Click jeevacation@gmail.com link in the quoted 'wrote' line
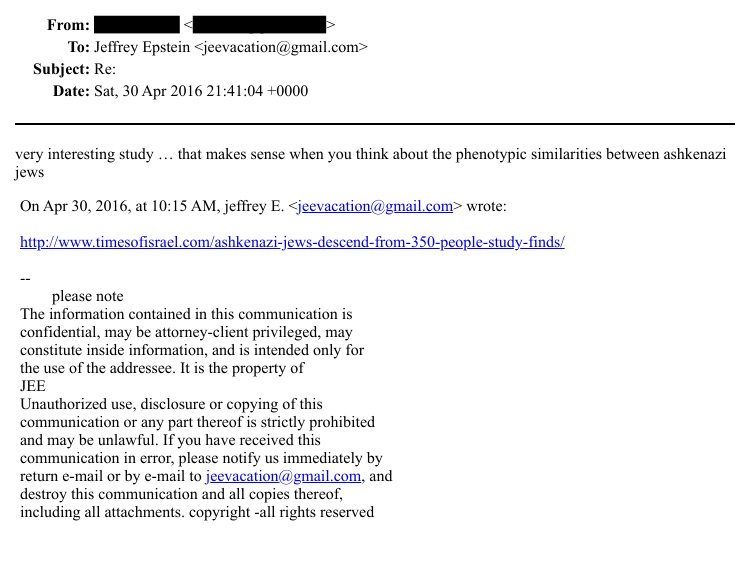The height and width of the screenshot is (563, 746). click(x=375, y=207)
